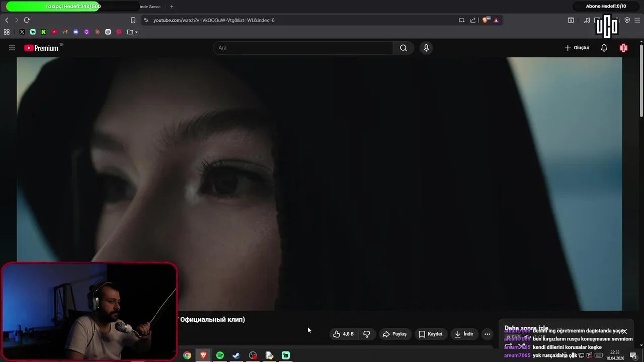Screen dimensions: 644x362
Task: Open the apps grid in the bookmarks bar
Action: [x=7, y=32]
